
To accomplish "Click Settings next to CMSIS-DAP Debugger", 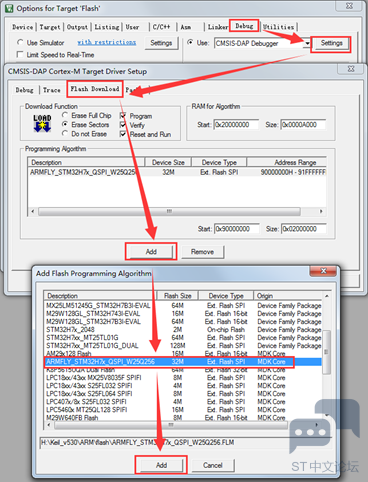I will 331,43.
